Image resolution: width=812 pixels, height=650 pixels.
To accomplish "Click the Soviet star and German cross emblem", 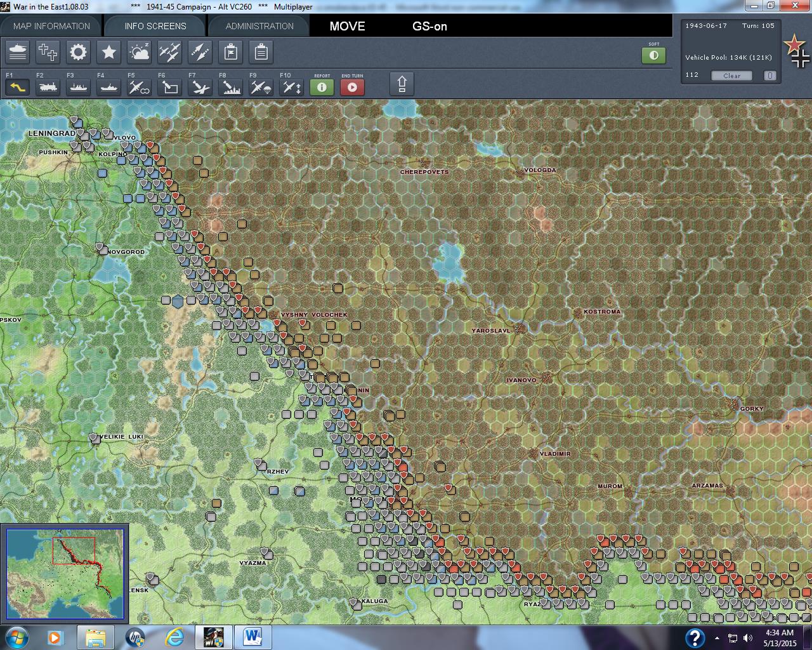I will 796,51.
